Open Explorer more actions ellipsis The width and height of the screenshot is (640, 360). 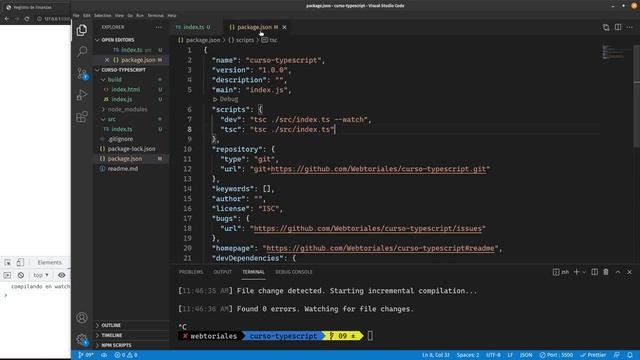coord(158,27)
